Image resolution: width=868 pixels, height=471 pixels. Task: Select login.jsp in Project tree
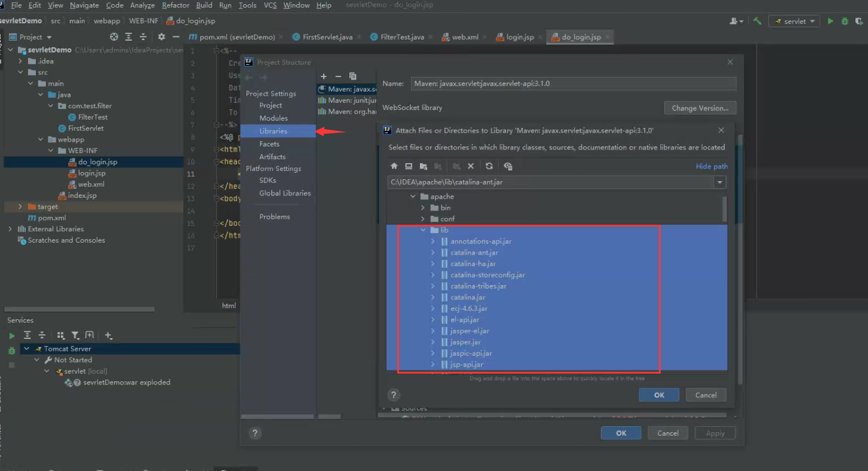(92, 173)
